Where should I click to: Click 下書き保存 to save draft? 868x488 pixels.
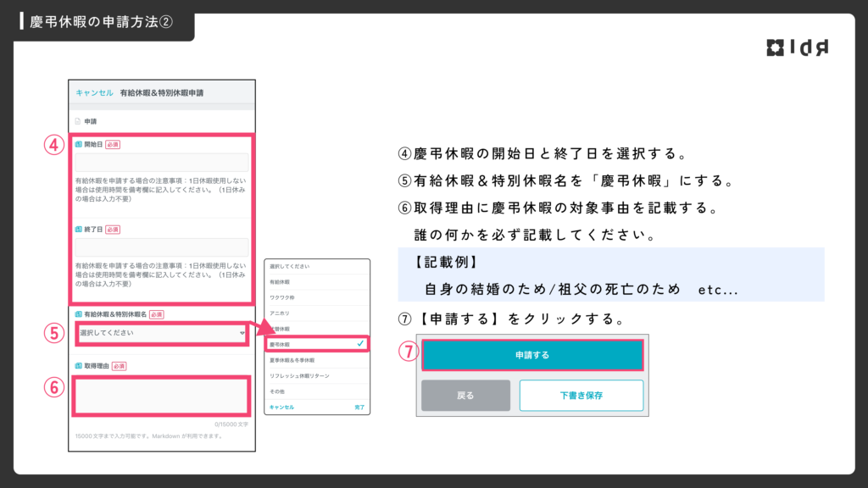pos(581,396)
